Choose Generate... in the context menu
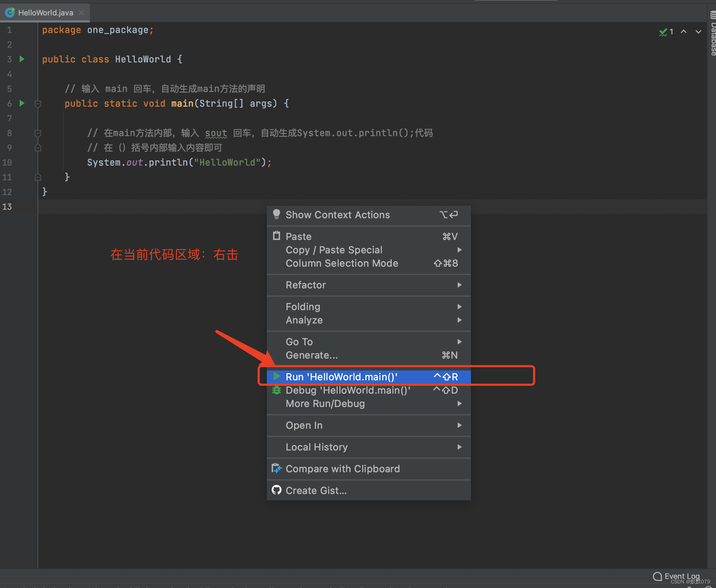 point(312,355)
